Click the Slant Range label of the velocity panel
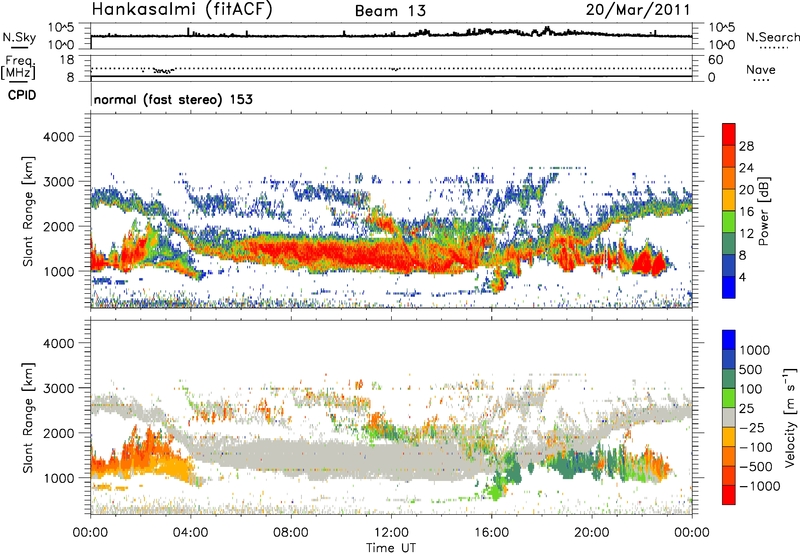800x554 pixels. point(28,417)
